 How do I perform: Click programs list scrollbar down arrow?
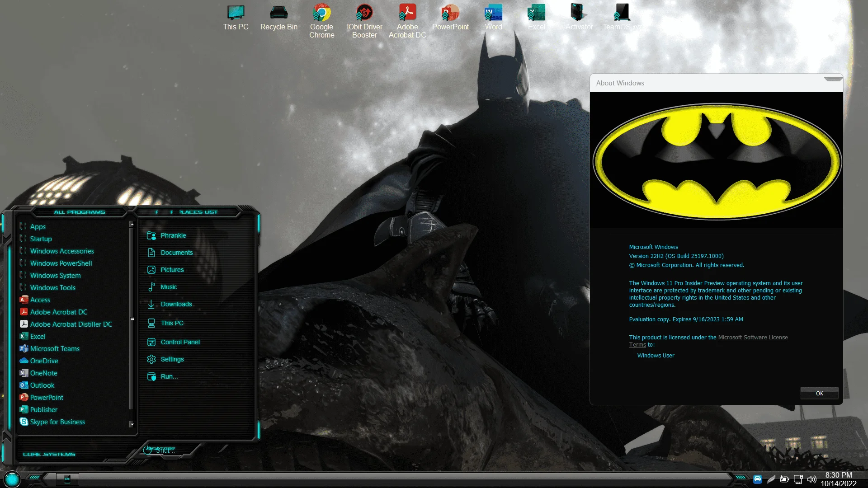[132, 424]
